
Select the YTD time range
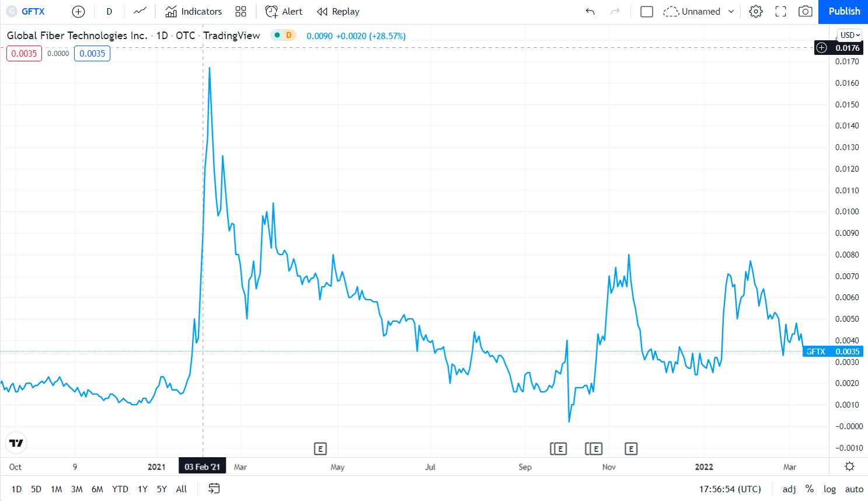click(x=120, y=489)
